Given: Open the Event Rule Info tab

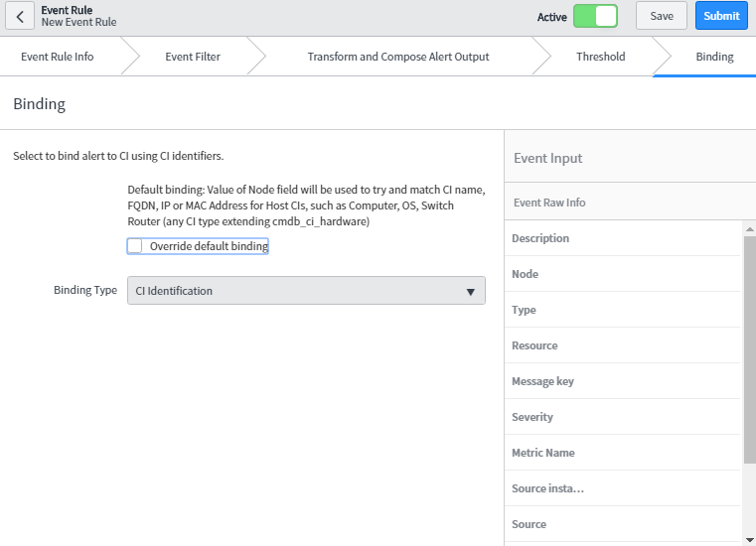Looking at the screenshot, I should (58, 57).
